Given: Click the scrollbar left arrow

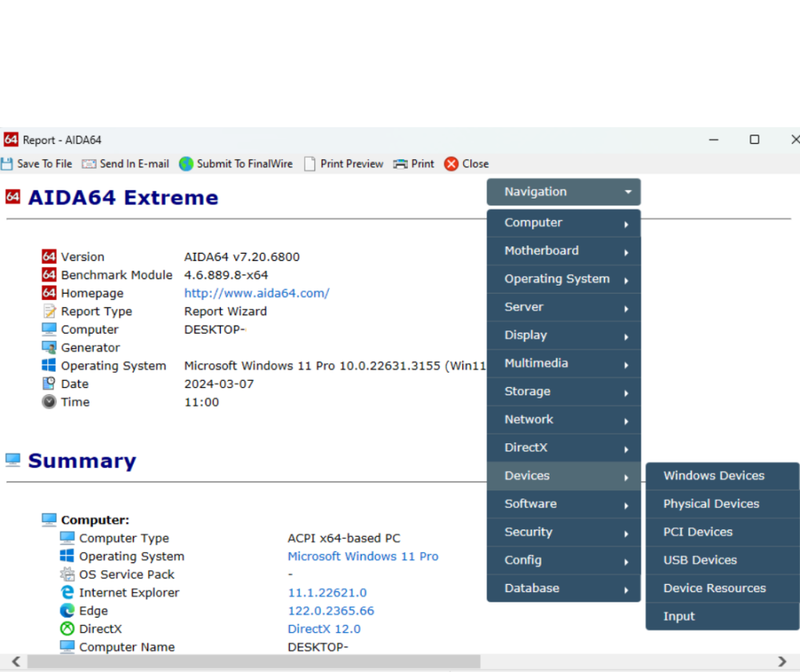Looking at the screenshot, I should click(x=16, y=662).
